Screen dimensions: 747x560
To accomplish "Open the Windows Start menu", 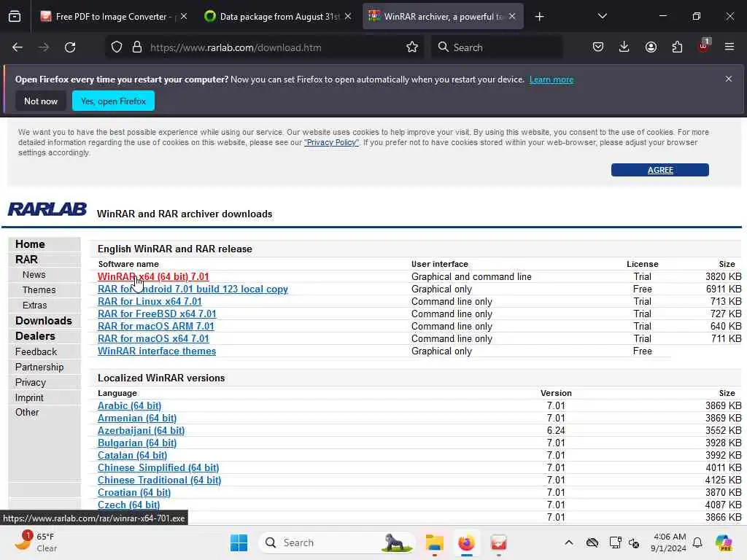I will click(239, 542).
